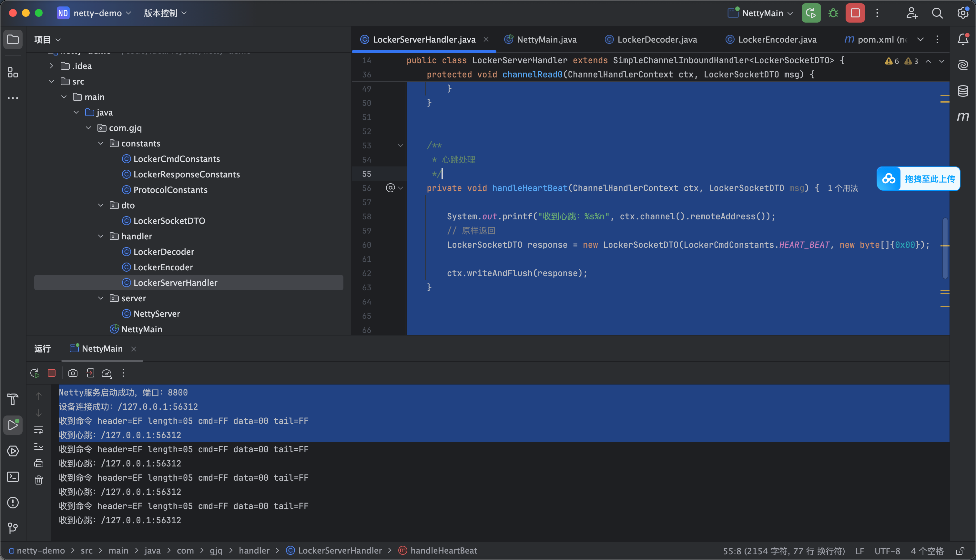Click the 拖拽至此上传 upload button
This screenshot has height=560, width=976.
click(x=918, y=178)
